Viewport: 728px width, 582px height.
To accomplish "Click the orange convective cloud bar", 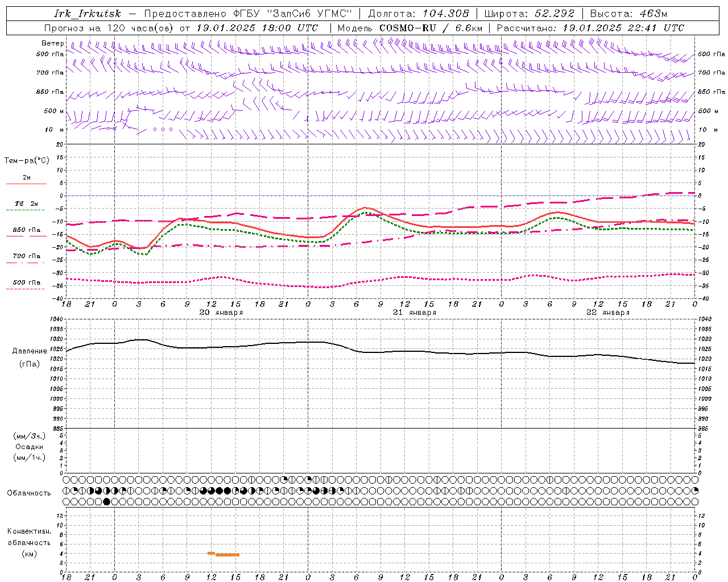I will pos(224,554).
